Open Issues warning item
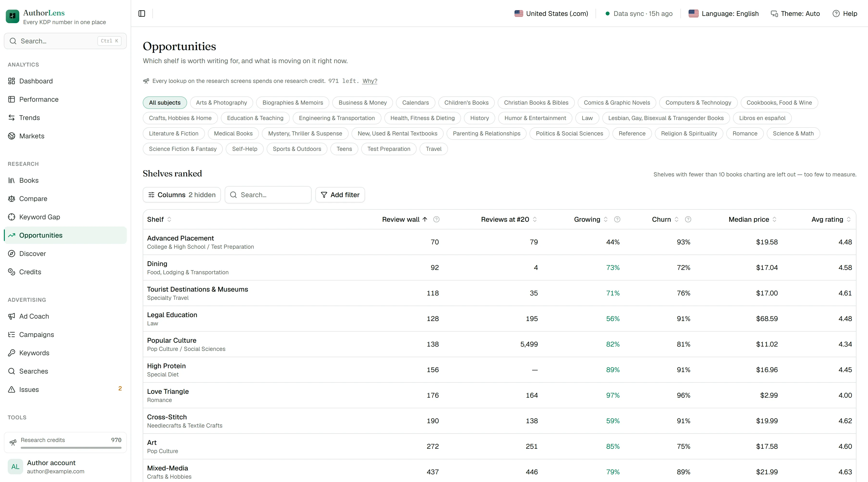The height and width of the screenshot is (482, 868). [65, 389]
